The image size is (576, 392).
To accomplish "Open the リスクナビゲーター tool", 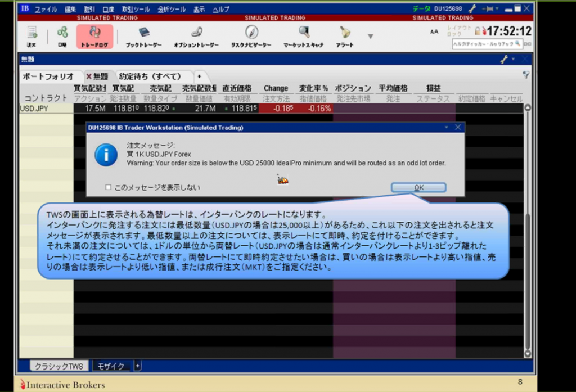I will pyautogui.click(x=251, y=37).
